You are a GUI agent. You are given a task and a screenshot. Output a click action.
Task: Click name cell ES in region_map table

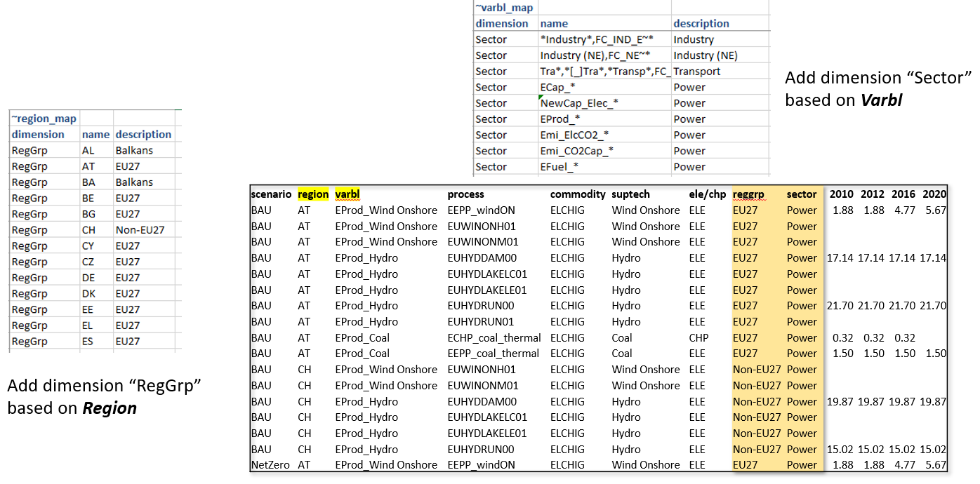point(96,342)
